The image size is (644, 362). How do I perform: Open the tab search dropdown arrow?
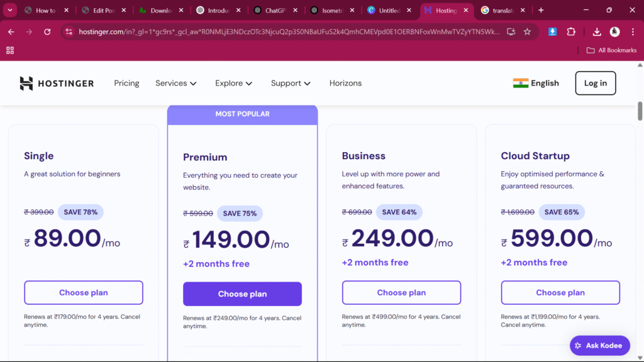pos(11,10)
